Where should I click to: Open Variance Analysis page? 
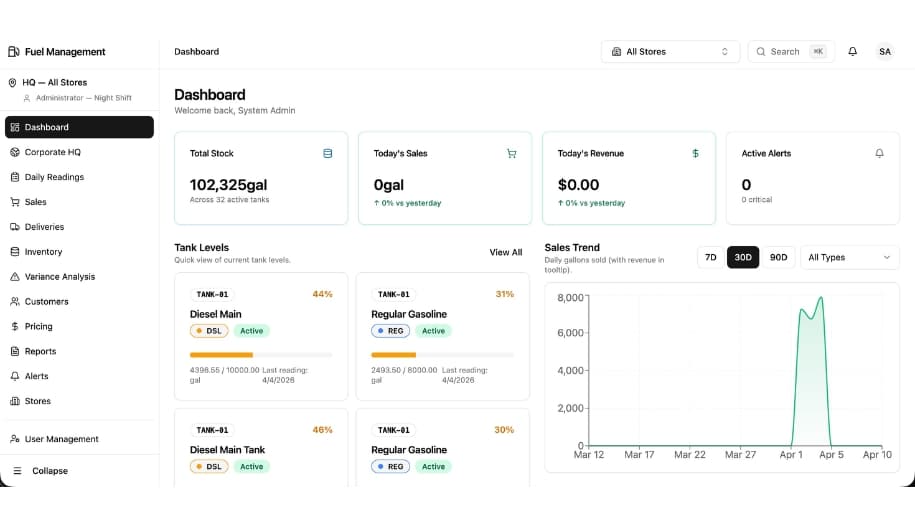tap(79, 276)
